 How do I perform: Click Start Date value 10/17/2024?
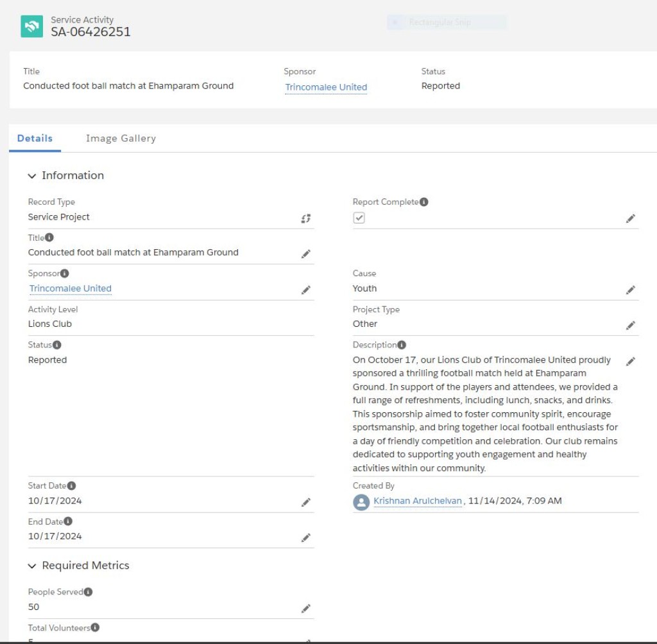[x=55, y=501]
